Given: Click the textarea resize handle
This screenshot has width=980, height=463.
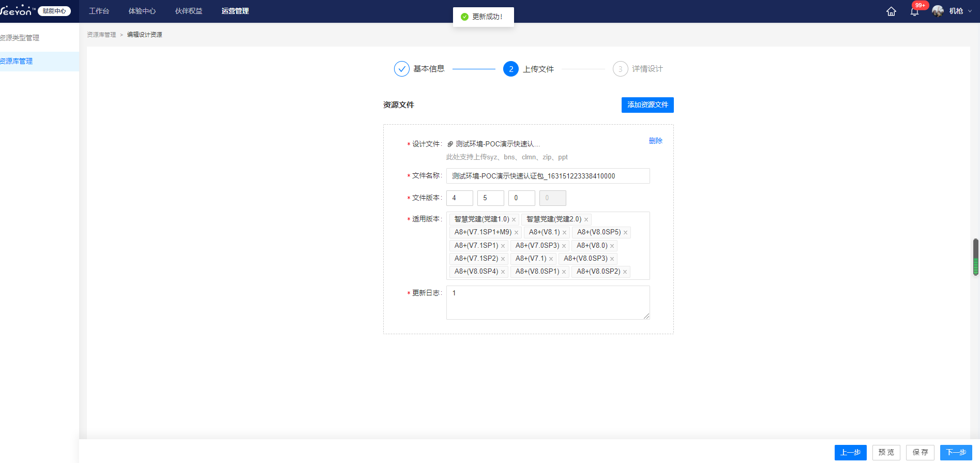Looking at the screenshot, I should coord(646,316).
